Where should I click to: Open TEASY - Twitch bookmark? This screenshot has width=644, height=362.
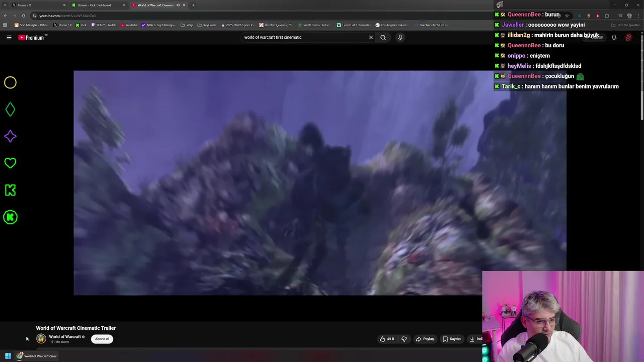coord(104,25)
